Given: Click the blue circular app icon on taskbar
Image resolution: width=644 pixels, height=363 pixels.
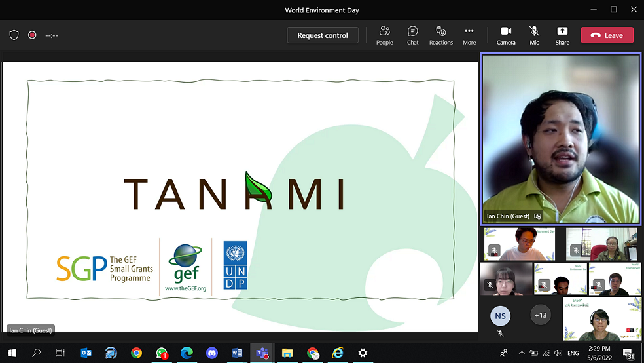Looking at the screenshot, I should tap(111, 353).
